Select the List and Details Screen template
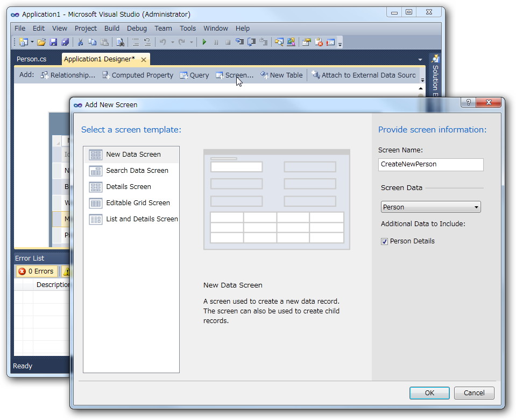 pos(131,219)
